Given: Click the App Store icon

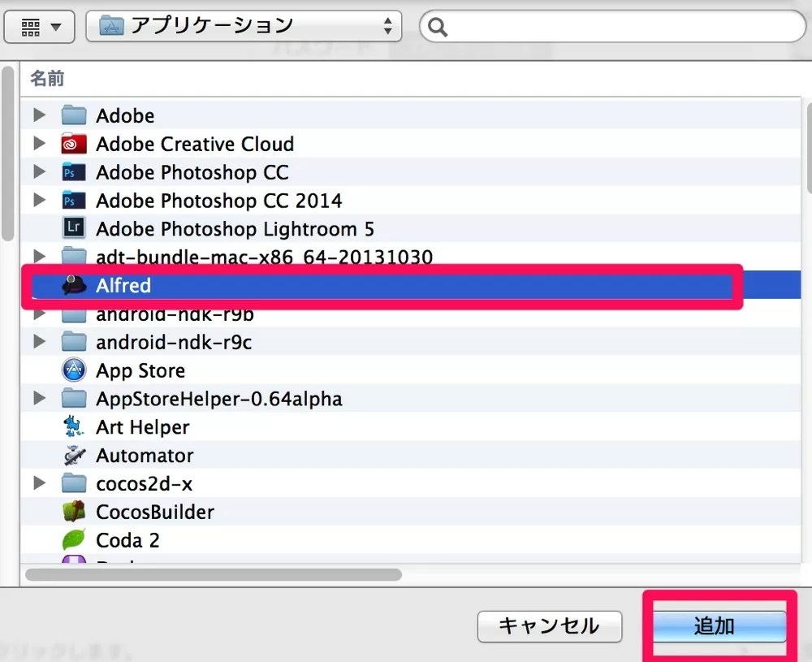Looking at the screenshot, I should pyautogui.click(x=74, y=370).
